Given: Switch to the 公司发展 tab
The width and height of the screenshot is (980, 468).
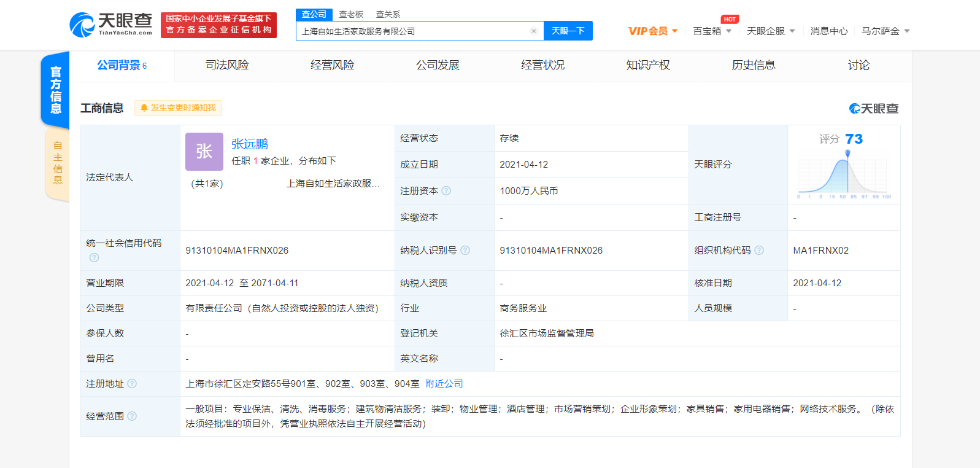Looking at the screenshot, I should [438, 65].
